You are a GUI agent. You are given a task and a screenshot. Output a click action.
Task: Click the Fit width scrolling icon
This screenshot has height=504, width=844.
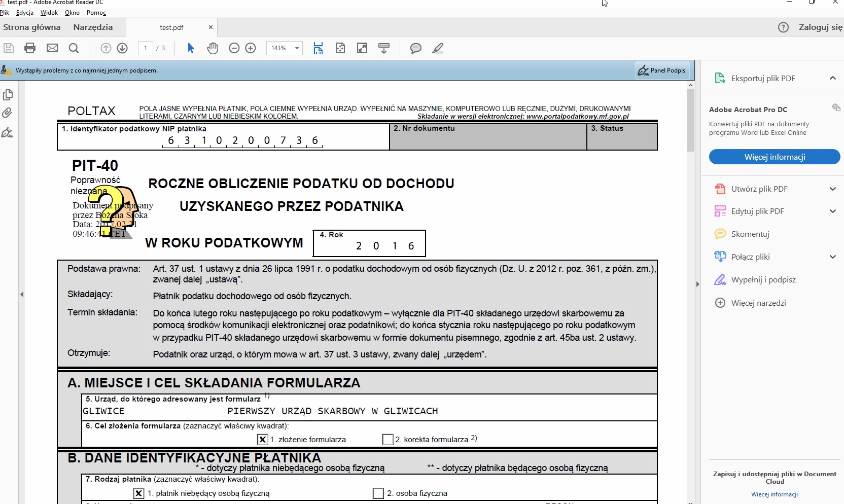click(x=318, y=48)
